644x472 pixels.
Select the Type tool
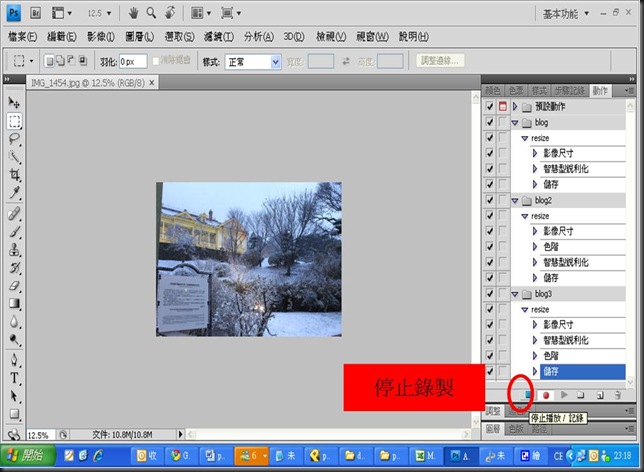14,378
